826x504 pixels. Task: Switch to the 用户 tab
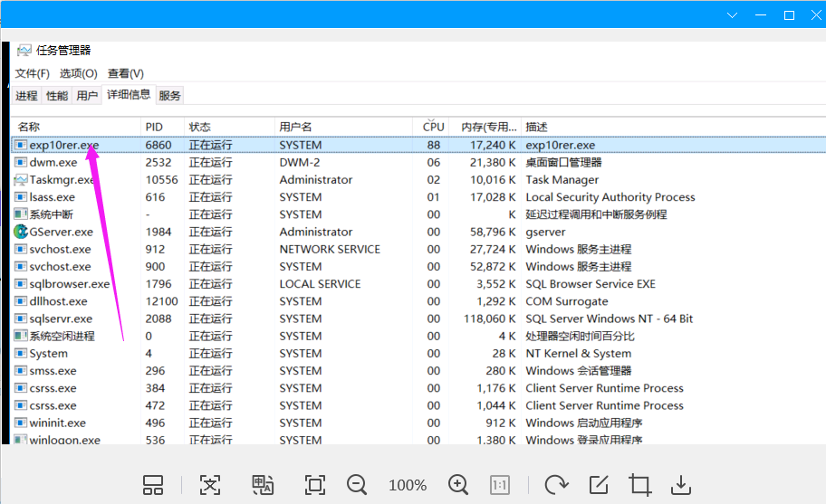pos(87,95)
